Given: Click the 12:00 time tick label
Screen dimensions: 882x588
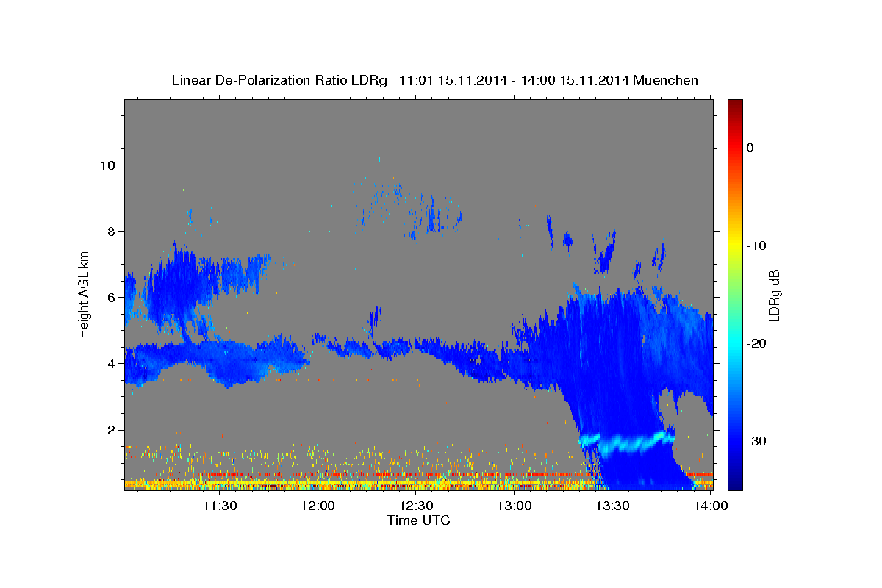Looking at the screenshot, I should coord(318,506).
